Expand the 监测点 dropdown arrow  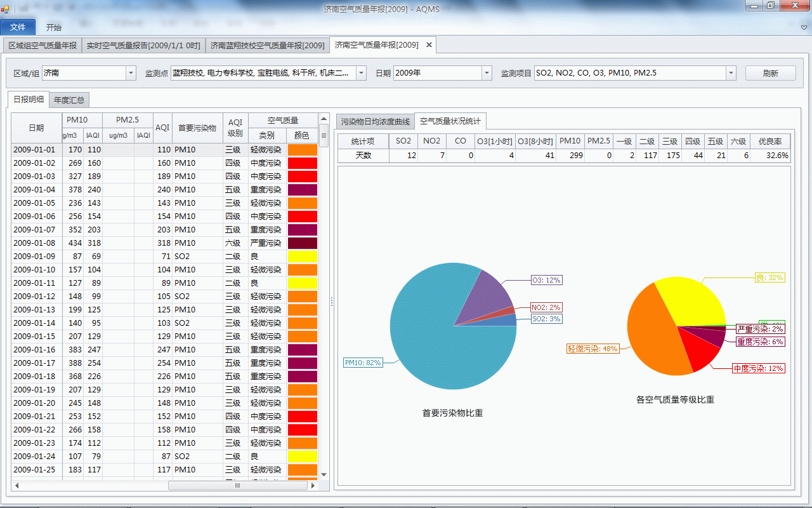coord(362,73)
